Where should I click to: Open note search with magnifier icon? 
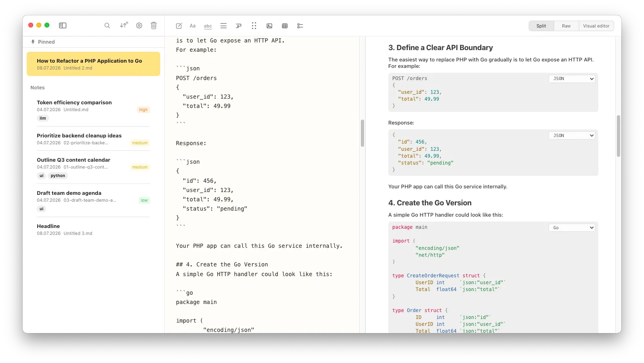107,25
